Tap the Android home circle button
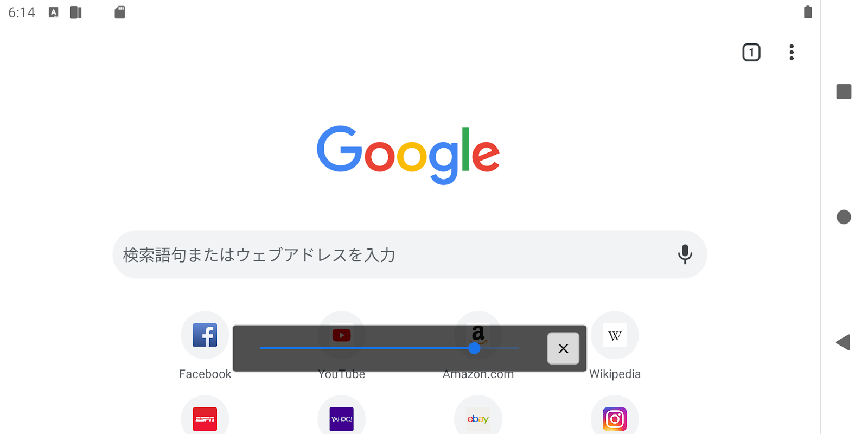 [844, 217]
